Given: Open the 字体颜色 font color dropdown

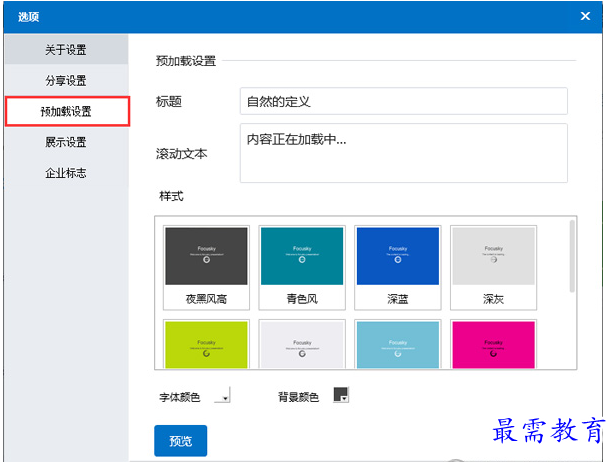Looking at the screenshot, I should point(221,397).
